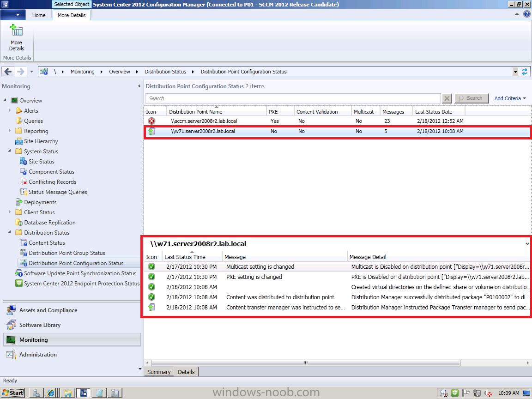Click the Software Update Point Synchronization Status icon
This screenshot has height=399, width=532.
click(x=19, y=273)
